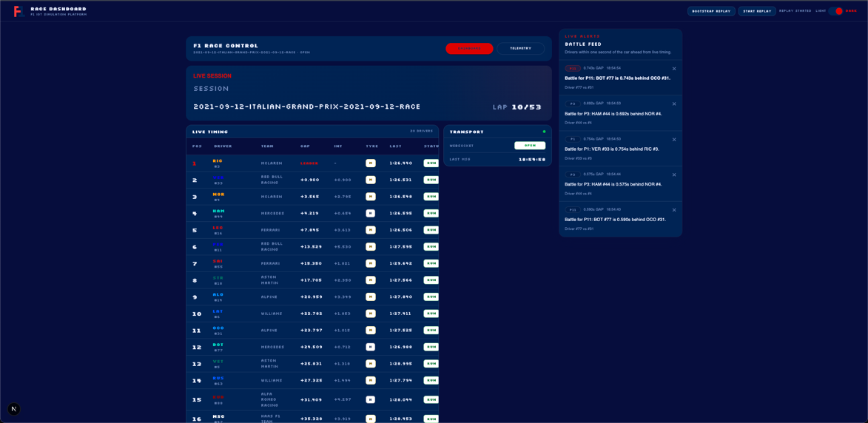Click the TEAM column header
The image size is (868, 423).
pos(267,146)
